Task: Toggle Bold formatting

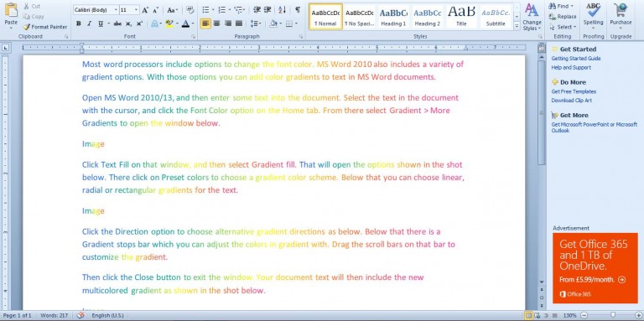Action: 79,23
